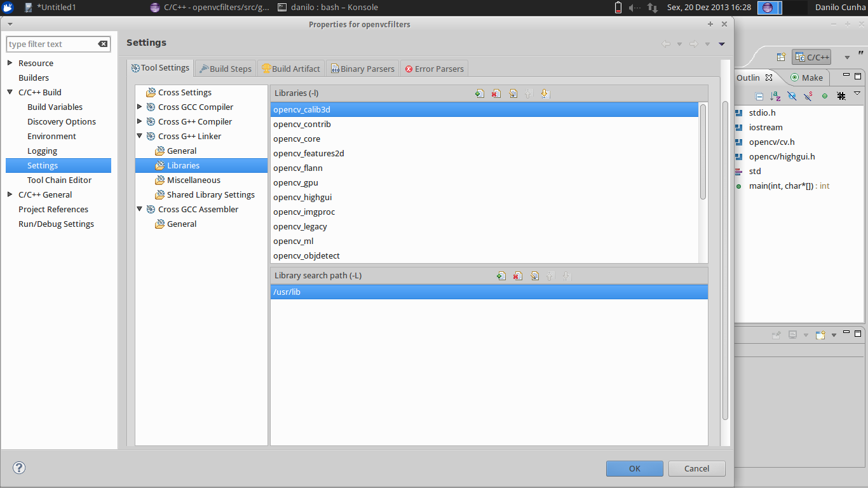Confirm the properties with OK
The width and height of the screenshot is (868, 488).
click(634, 468)
